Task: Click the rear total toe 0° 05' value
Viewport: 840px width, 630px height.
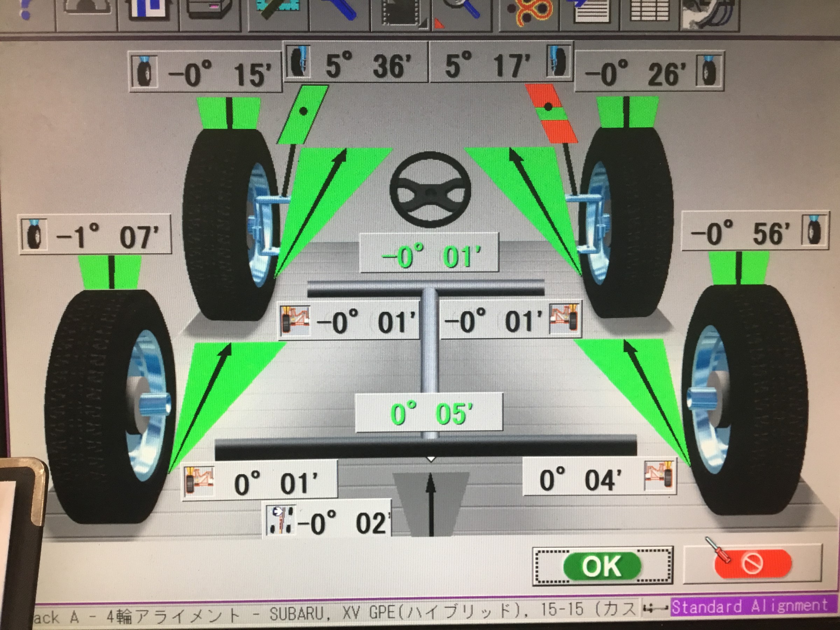Action: point(429,413)
